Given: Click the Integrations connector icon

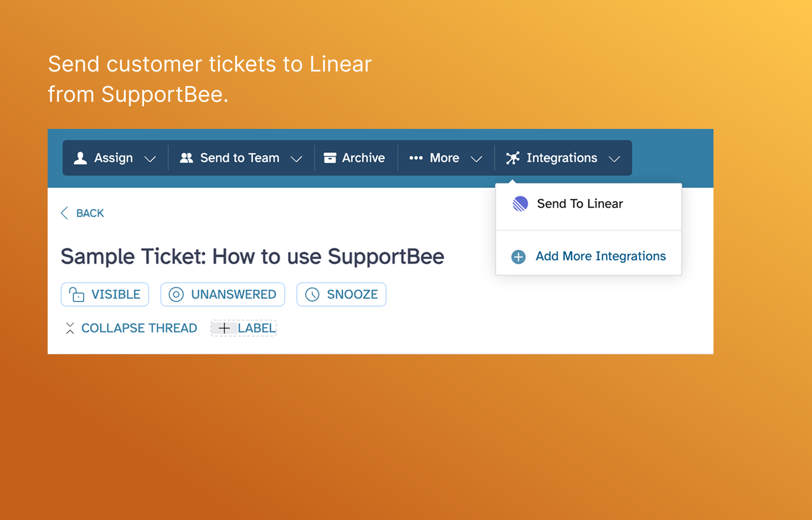Looking at the screenshot, I should (x=512, y=158).
